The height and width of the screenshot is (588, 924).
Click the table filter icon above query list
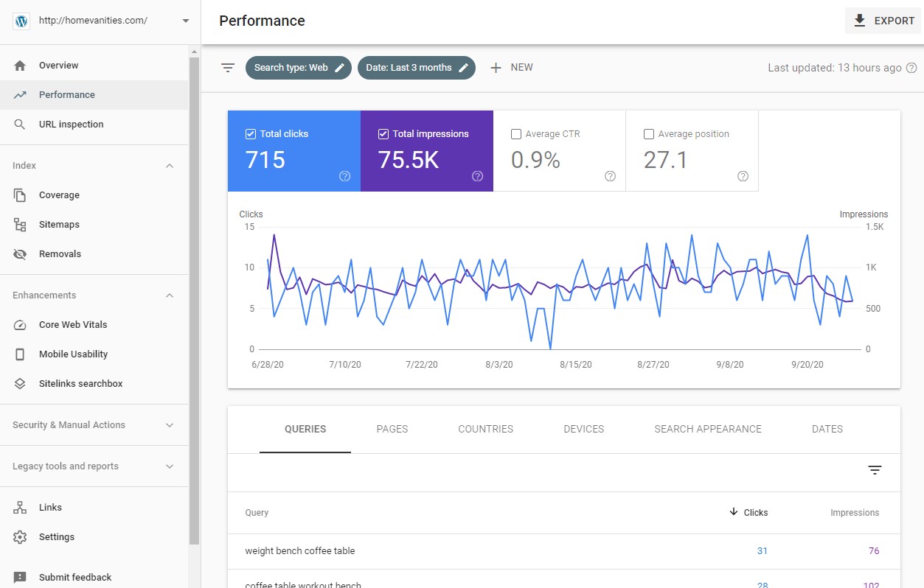tap(875, 469)
